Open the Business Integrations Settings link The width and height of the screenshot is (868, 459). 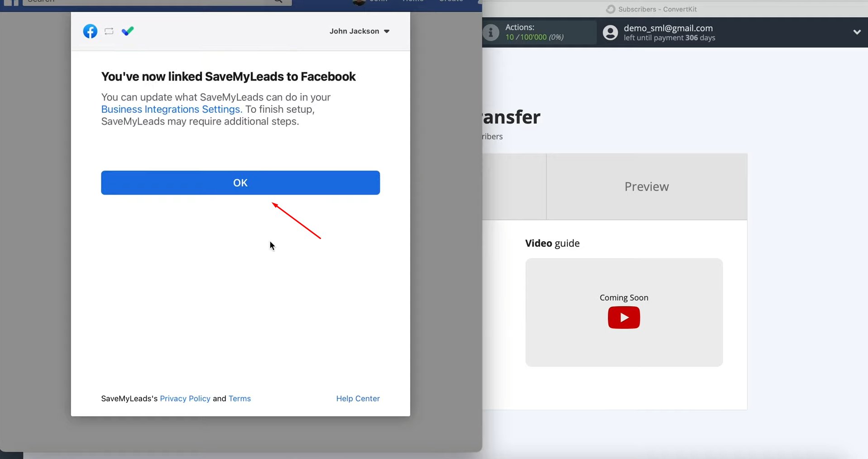172,109
